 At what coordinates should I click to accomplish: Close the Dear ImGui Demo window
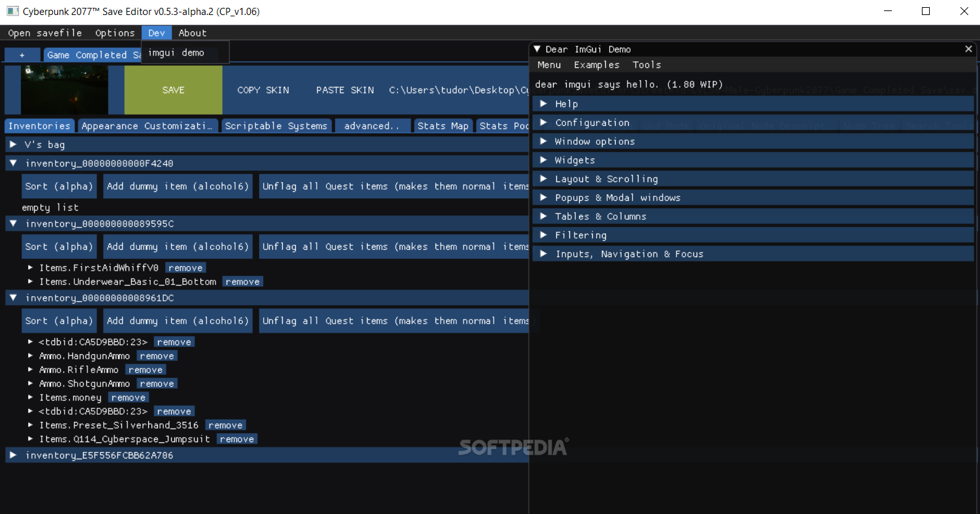point(968,49)
